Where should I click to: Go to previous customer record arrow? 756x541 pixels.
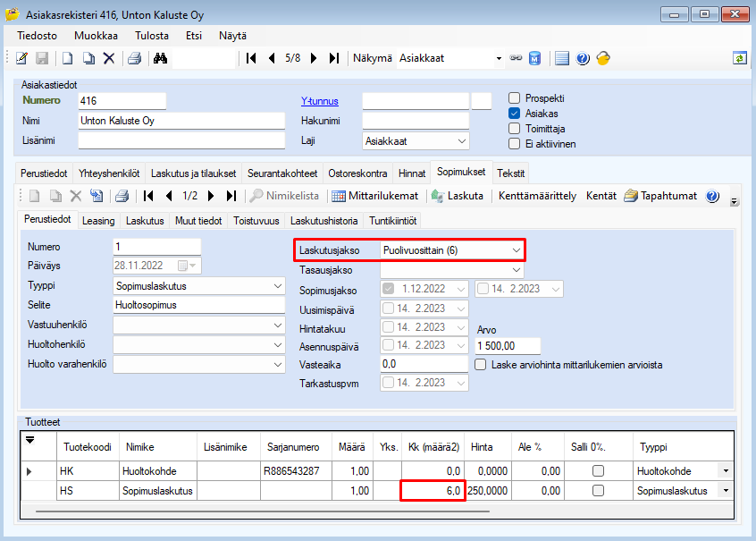pos(272,58)
